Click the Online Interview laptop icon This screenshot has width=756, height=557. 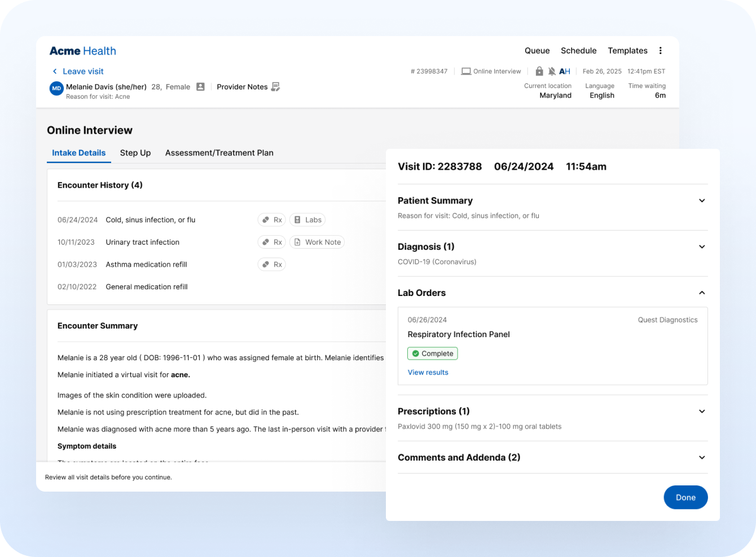tap(466, 72)
